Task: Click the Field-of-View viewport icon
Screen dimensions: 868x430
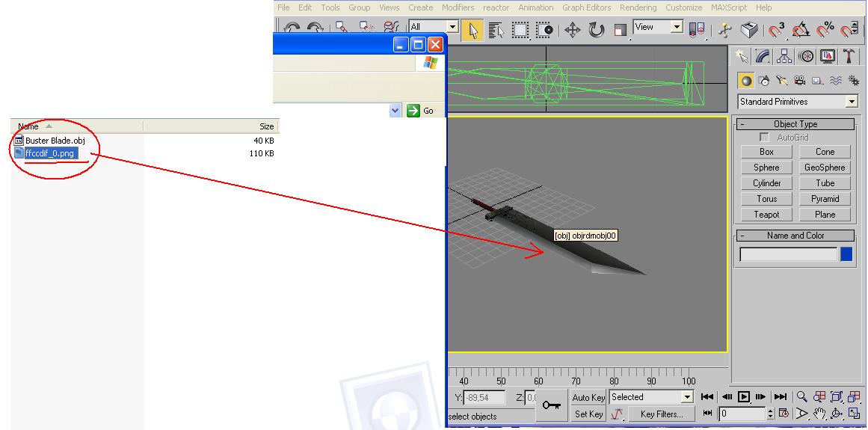Action: [801, 414]
